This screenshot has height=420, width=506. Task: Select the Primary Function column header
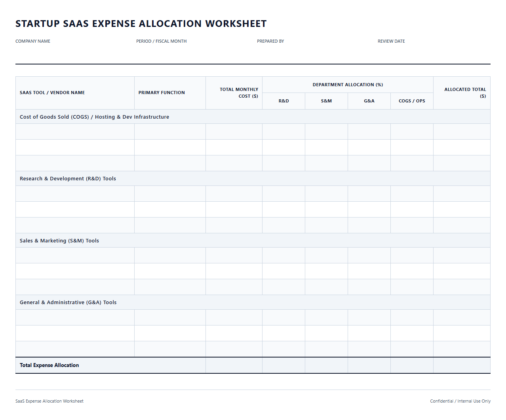[x=170, y=93]
